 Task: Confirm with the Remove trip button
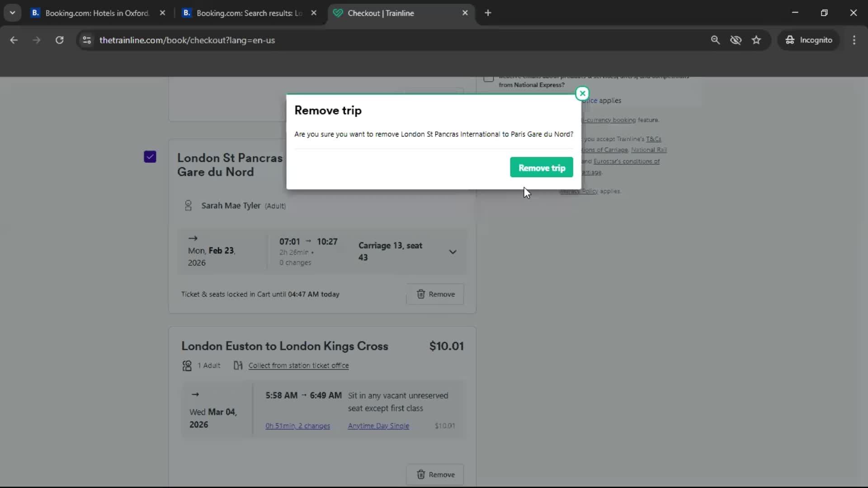(541, 167)
